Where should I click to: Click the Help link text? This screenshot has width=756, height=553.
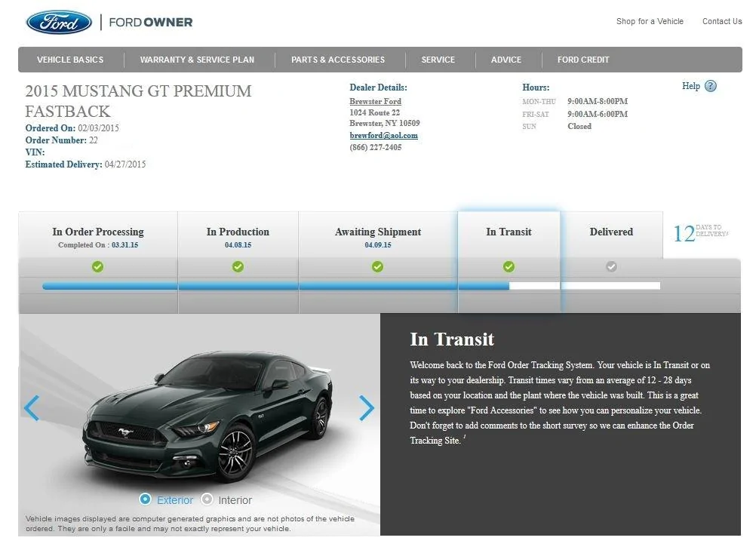coord(691,86)
